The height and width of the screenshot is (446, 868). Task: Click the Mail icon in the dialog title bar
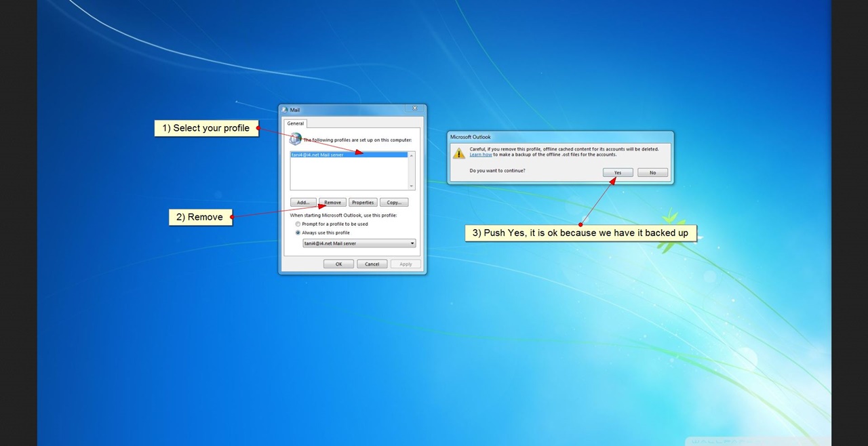pos(285,110)
